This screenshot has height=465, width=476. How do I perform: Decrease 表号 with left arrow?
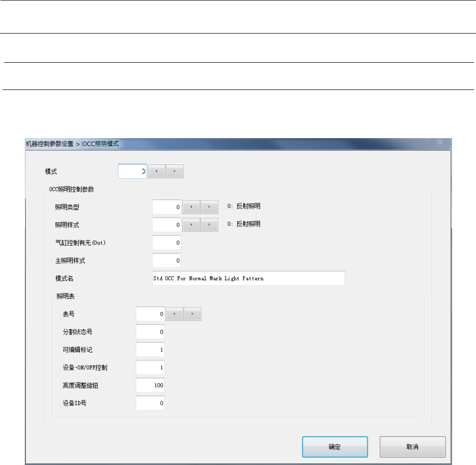point(174,314)
